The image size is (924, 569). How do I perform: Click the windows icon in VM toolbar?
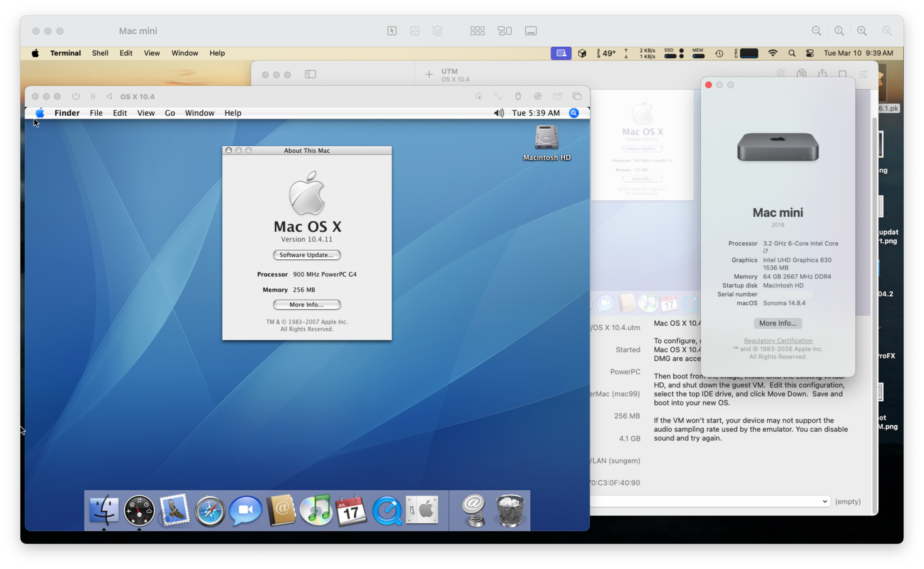click(577, 96)
